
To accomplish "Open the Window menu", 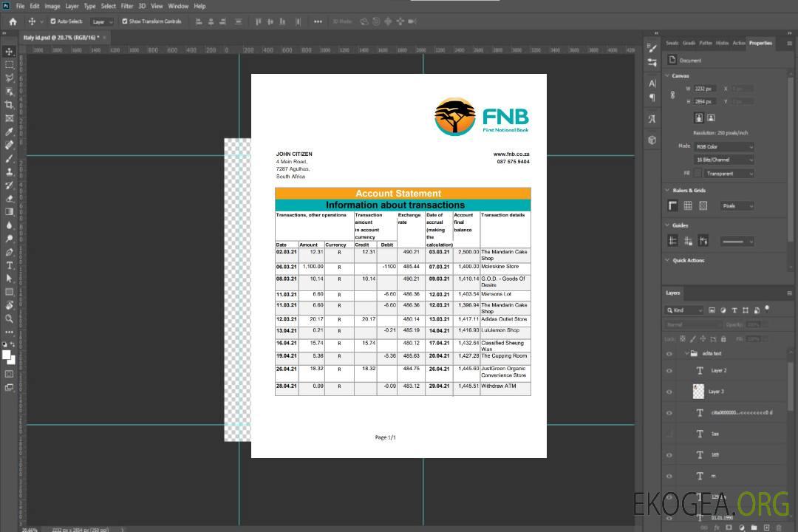I will pyautogui.click(x=178, y=6).
